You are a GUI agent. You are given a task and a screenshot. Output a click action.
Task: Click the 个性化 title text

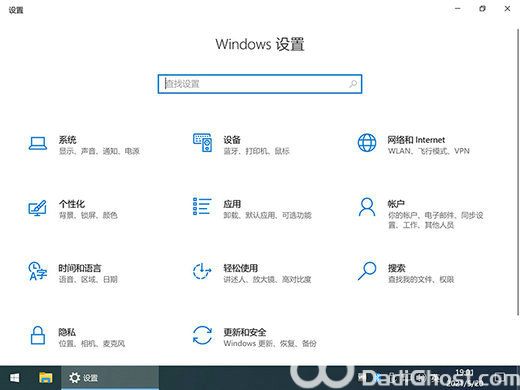(72, 204)
